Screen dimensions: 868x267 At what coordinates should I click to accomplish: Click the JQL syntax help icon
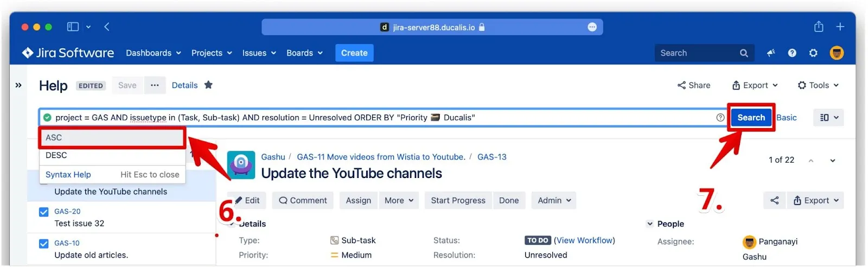click(720, 118)
